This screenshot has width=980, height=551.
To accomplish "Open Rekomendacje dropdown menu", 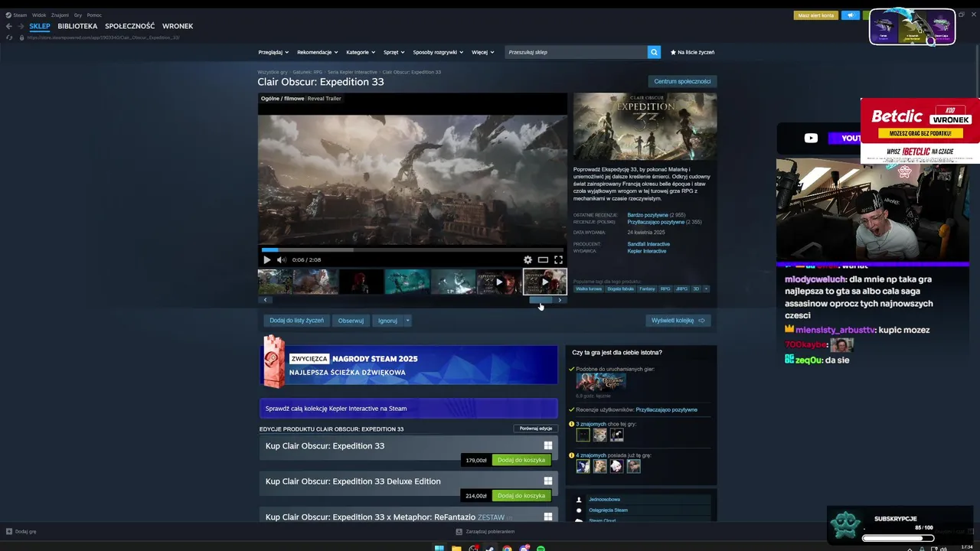I will [317, 52].
